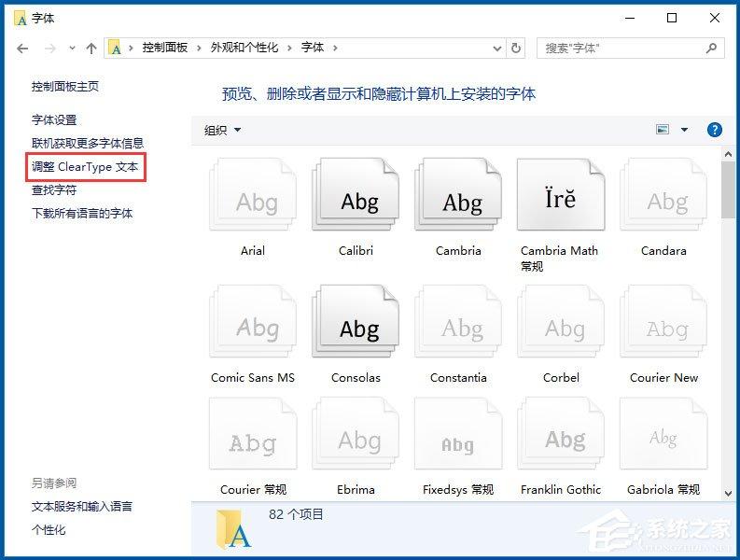Select the Constantia font icon

coord(458,321)
